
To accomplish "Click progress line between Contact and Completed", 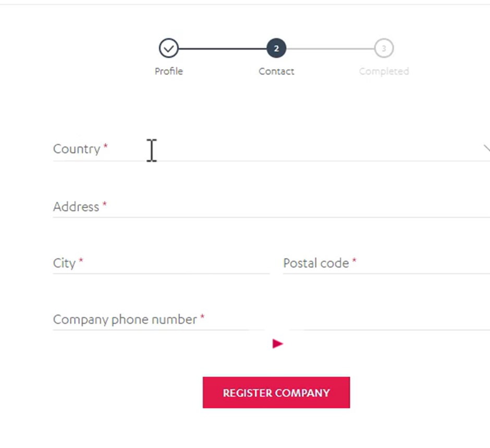I will (330, 49).
